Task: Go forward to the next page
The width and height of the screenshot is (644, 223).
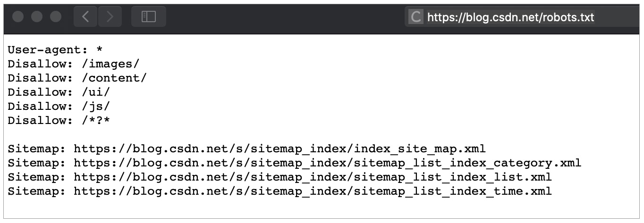Action: pos(110,17)
